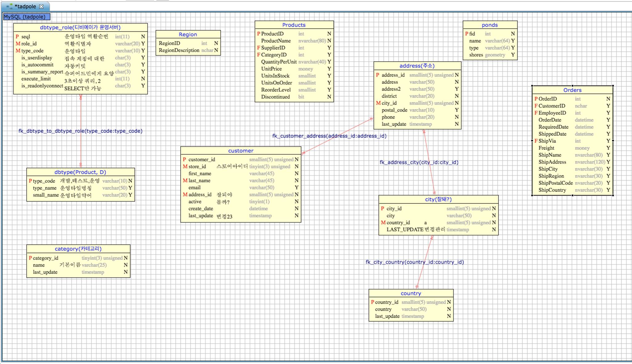This screenshot has width=632, height=364.
Task: Click the fk_city_country relationship label
Action: [415, 262]
